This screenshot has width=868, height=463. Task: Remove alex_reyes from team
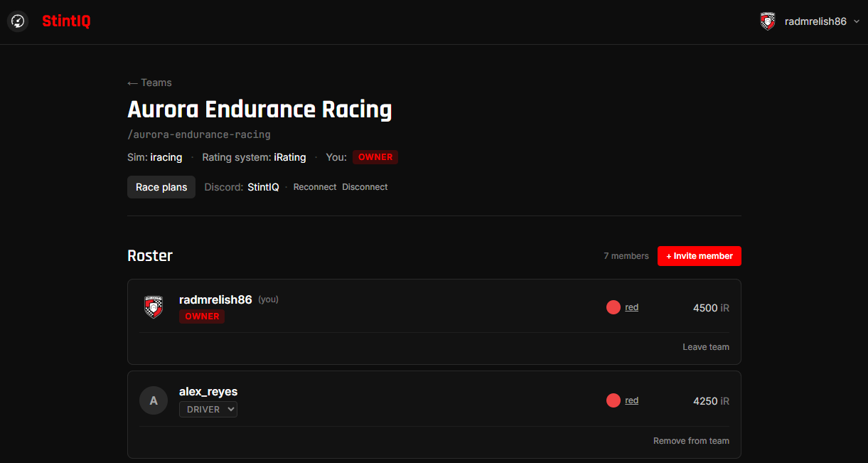click(691, 441)
